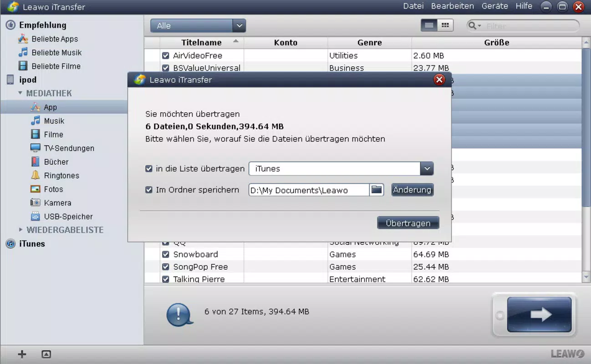
Task: Sort by Titelname column arrow
Action: click(x=235, y=41)
